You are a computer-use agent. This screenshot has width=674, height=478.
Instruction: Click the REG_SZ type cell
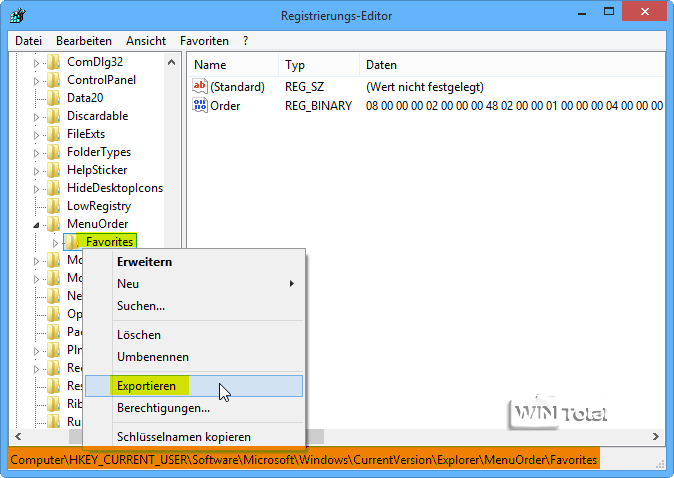tap(304, 87)
